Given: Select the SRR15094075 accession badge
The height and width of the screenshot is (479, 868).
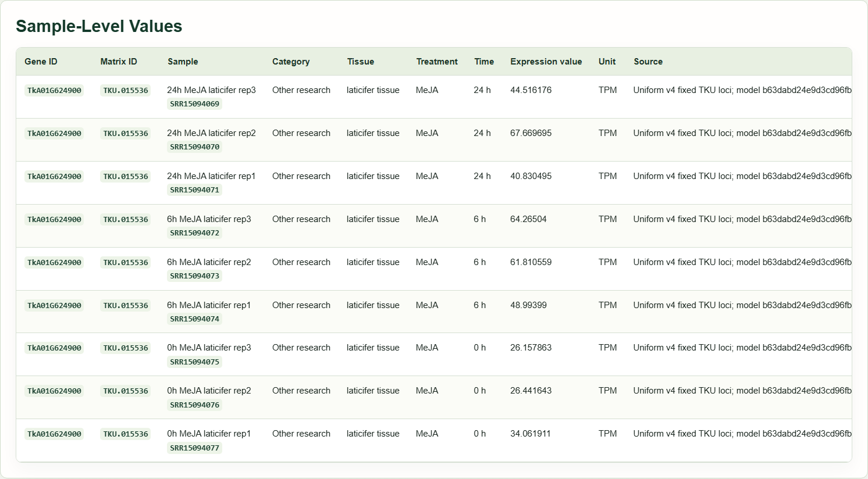Looking at the screenshot, I should [x=195, y=362].
